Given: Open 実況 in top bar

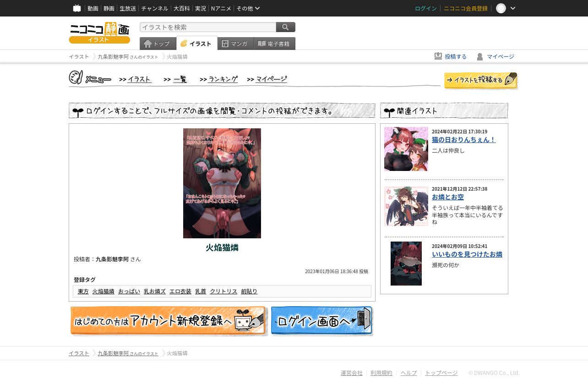Looking at the screenshot, I should 201,8.
